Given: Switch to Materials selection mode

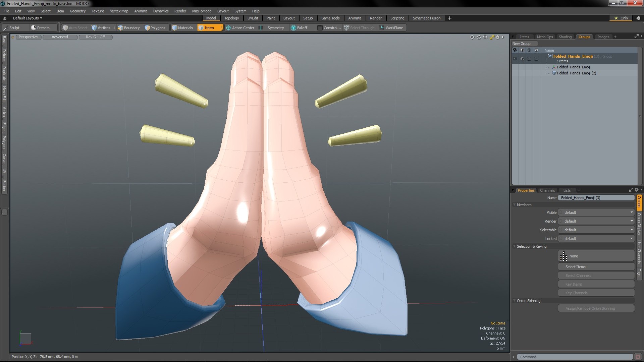Looking at the screenshot, I should click(182, 28).
